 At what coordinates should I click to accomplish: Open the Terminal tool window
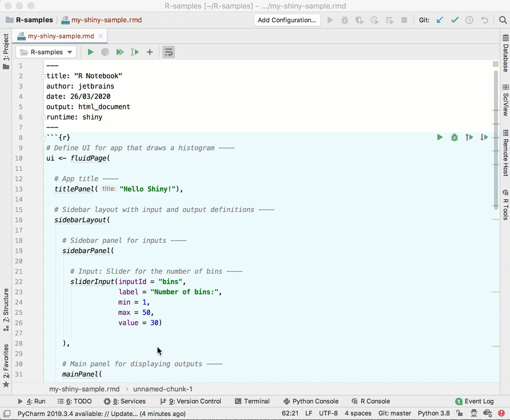[252, 401]
